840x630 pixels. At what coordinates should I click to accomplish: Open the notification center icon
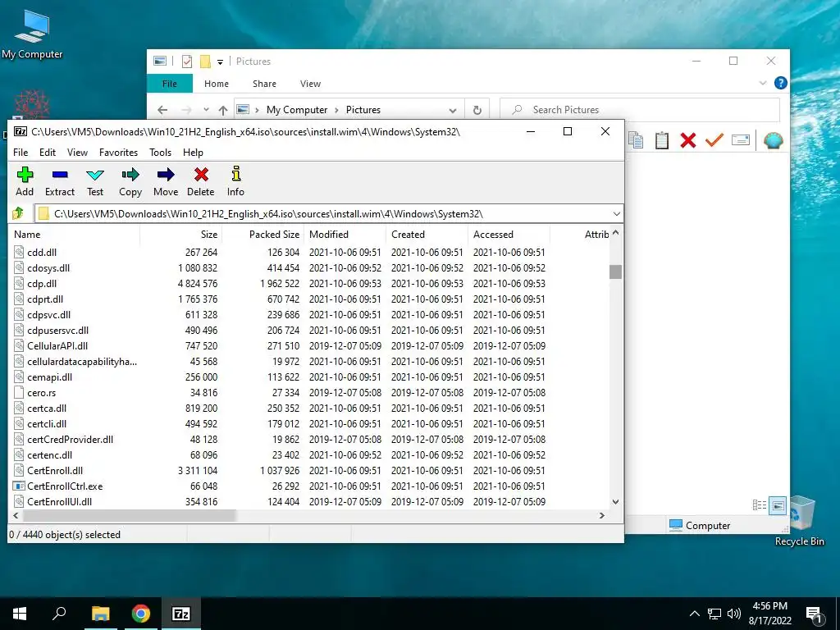815,614
